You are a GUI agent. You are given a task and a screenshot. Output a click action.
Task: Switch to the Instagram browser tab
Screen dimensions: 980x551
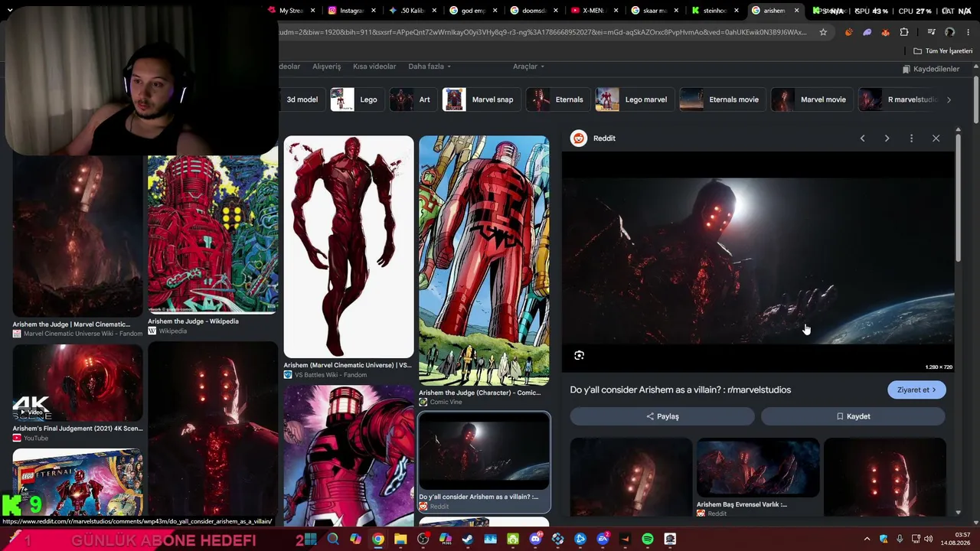tap(351, 11)
